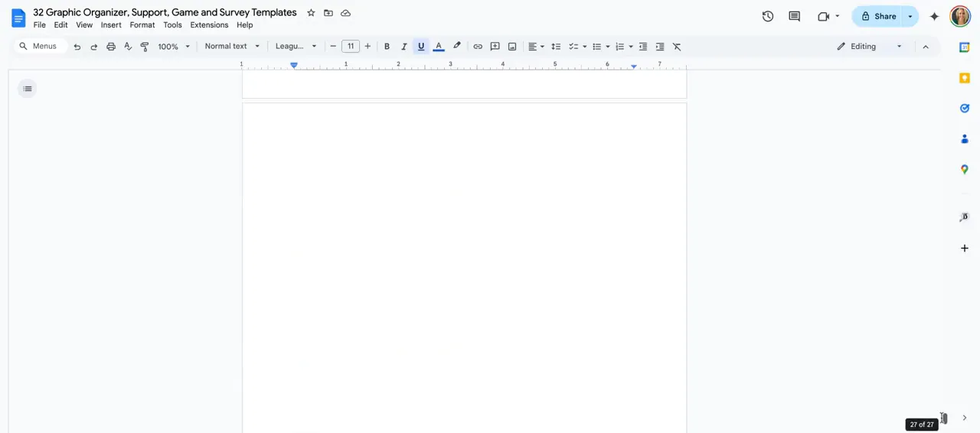
Task: Print the document
Action: click(x=111, y=47)
